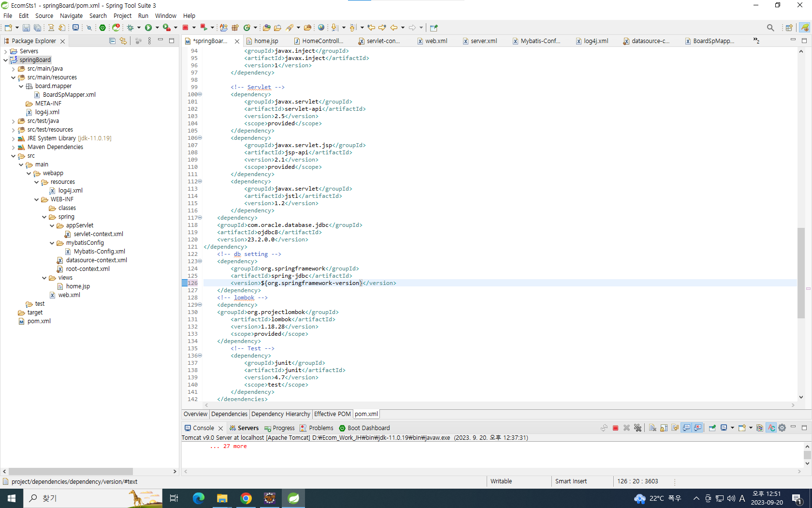Click the Save All toolbar icon
Screen dimensions: 812x508
tap(37, 28)
